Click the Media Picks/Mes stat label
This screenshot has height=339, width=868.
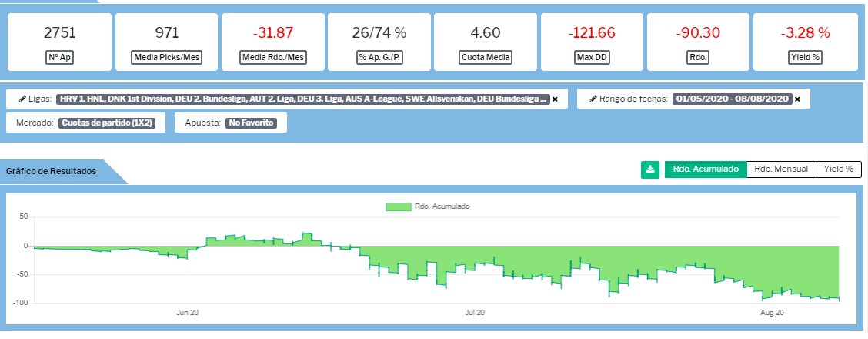click(x=166, y=57)
